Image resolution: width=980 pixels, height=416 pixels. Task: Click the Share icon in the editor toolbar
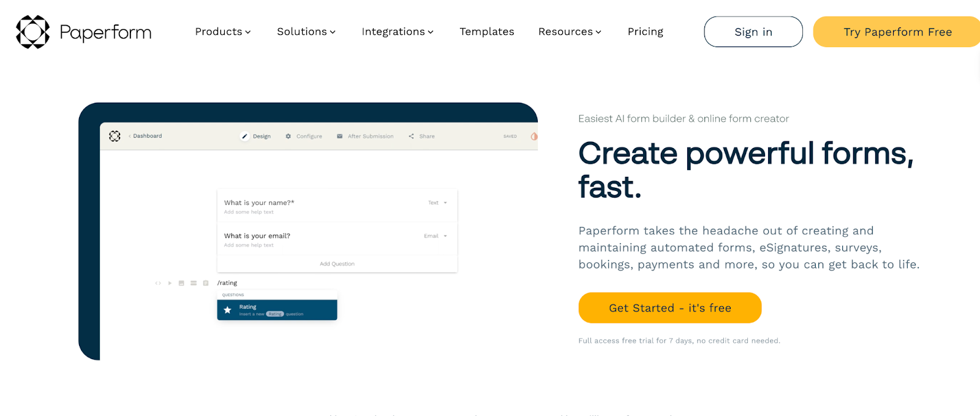tap(412, 136)
